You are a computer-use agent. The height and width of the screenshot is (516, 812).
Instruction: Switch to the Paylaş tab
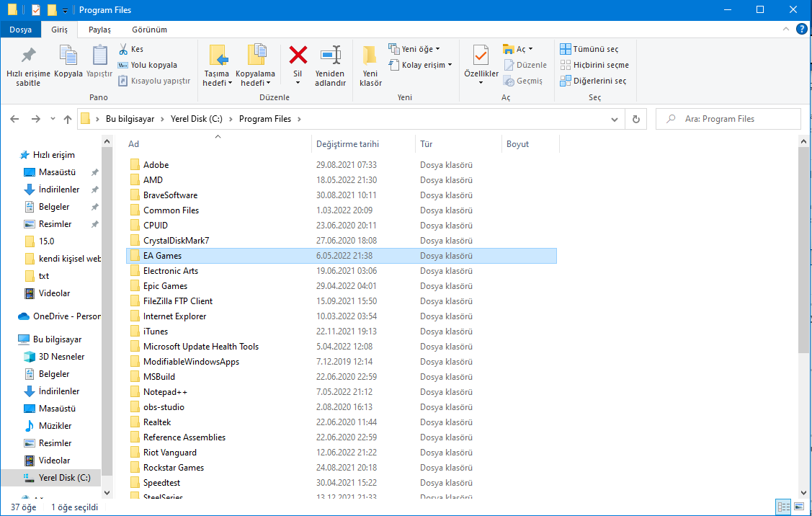[99, 30]
